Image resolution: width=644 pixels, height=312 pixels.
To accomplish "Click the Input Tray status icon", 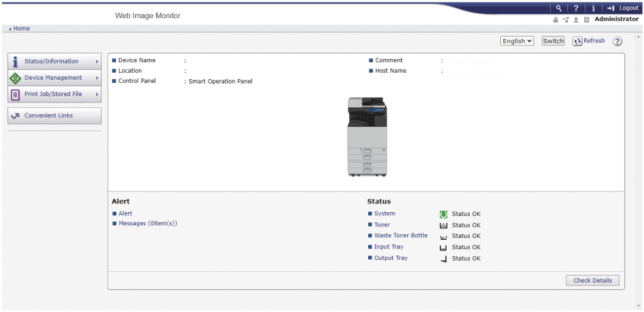I will 444,247.
